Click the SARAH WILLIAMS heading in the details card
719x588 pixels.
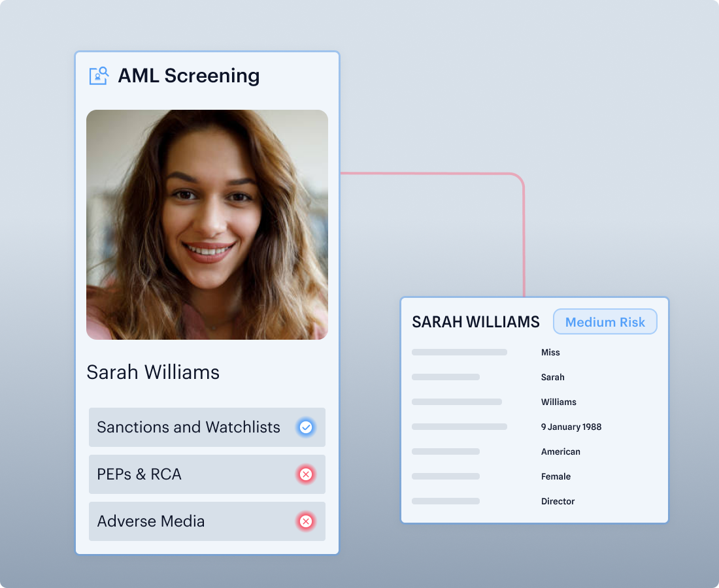point(476,322)
